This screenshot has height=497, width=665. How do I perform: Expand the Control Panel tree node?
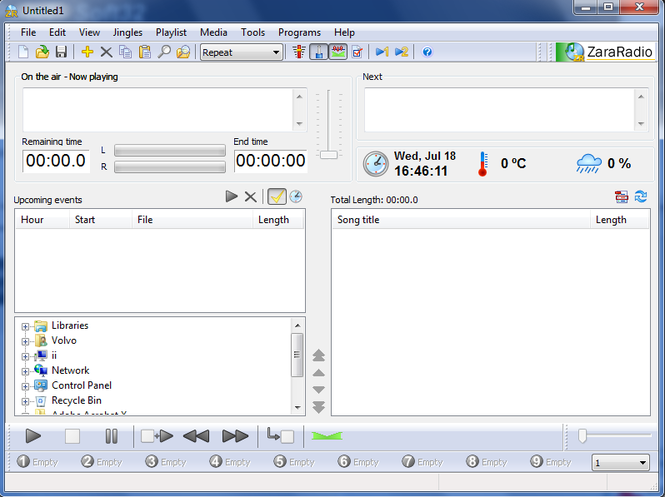coord(25,386)
